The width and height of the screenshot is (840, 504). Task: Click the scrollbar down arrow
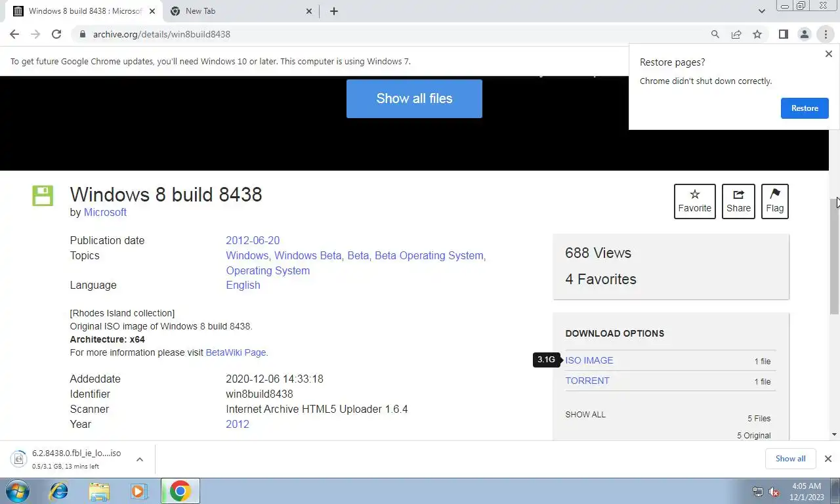pyautogui.click(x=834, y=434)
